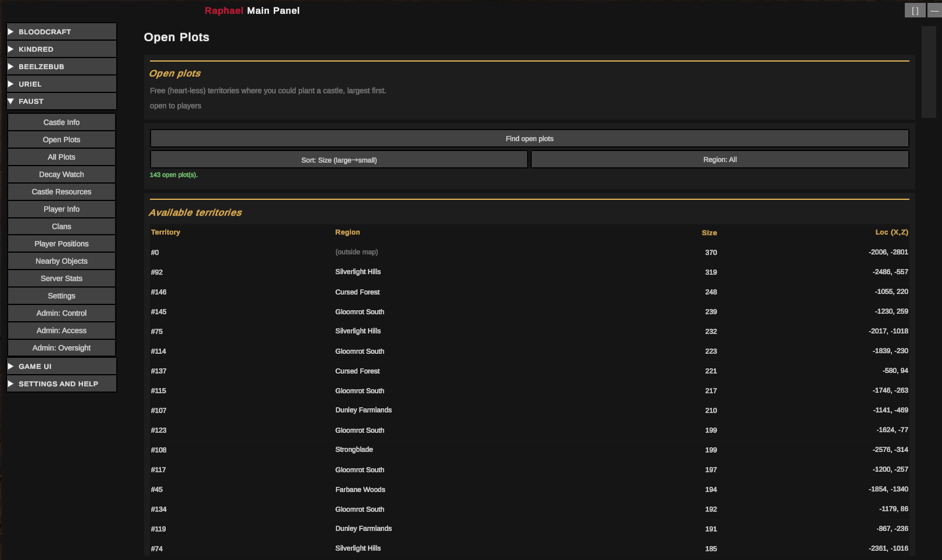Select Open Plots in sidebar
Image resolution: width=942 pixels, height=560 pixels.
[62, 139]
